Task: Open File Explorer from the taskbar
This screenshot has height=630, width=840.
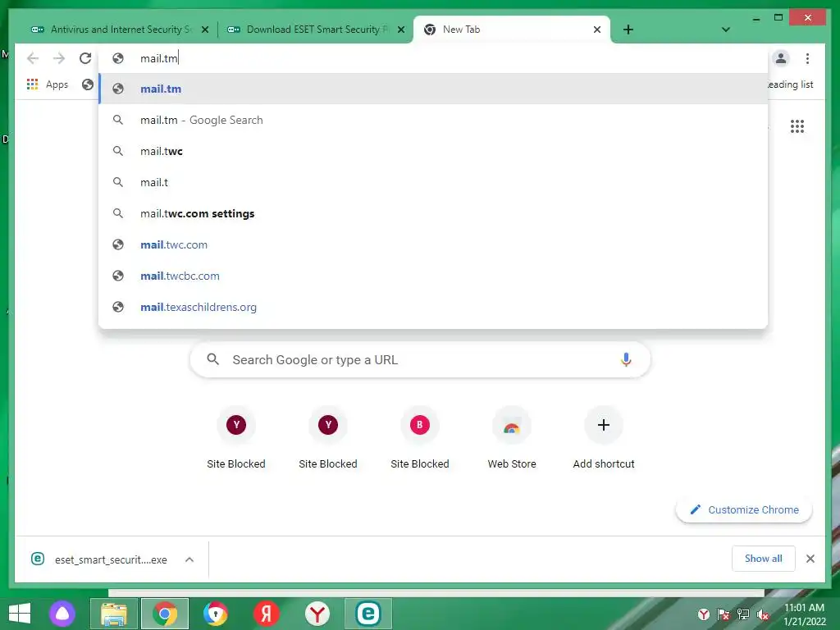Action: click(114, 614)
